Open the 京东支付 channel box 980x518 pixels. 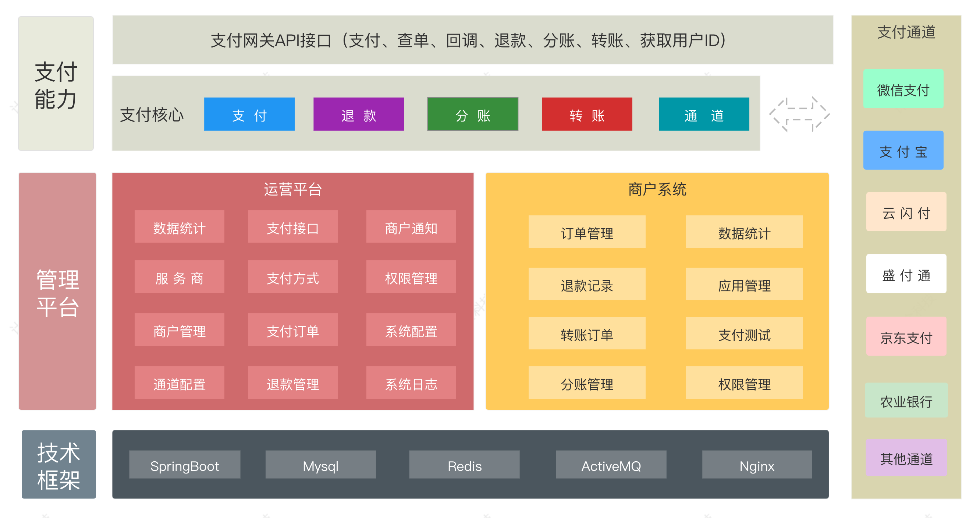[906, 336]
